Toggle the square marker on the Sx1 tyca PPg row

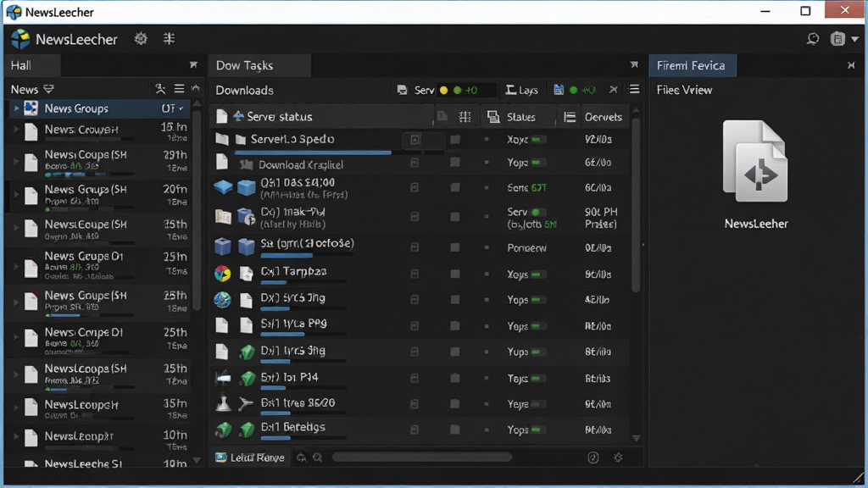pos(454,326)
